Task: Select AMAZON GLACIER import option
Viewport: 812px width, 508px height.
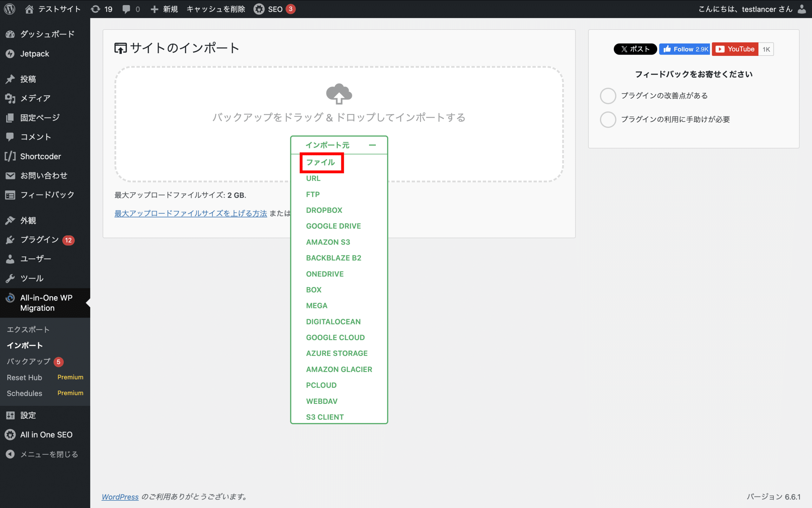Action: point(339,369)
